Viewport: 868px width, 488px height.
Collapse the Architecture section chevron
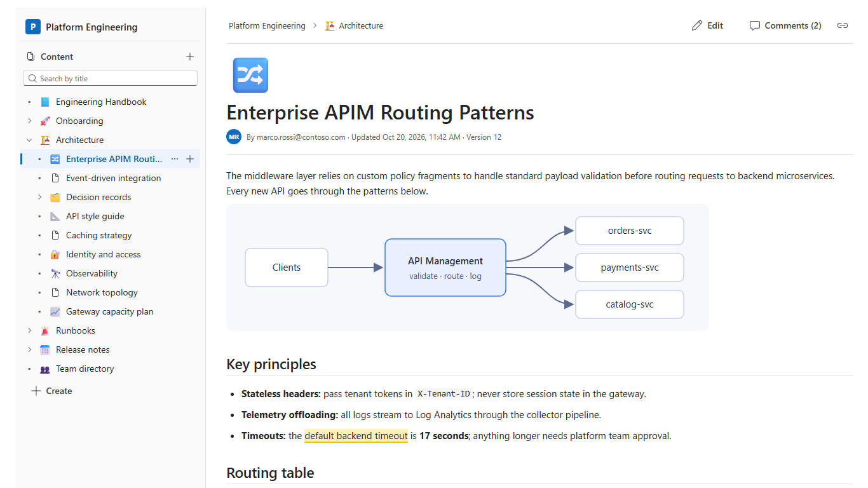point(29,140)
